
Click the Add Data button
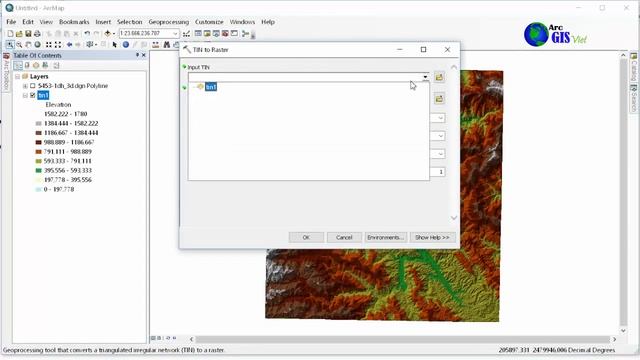click(x=108, y=33)
